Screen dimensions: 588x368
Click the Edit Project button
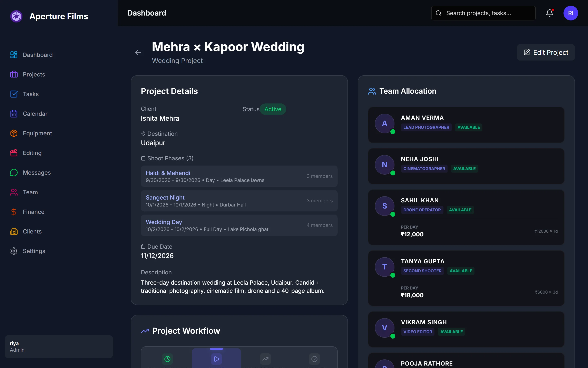546,52
